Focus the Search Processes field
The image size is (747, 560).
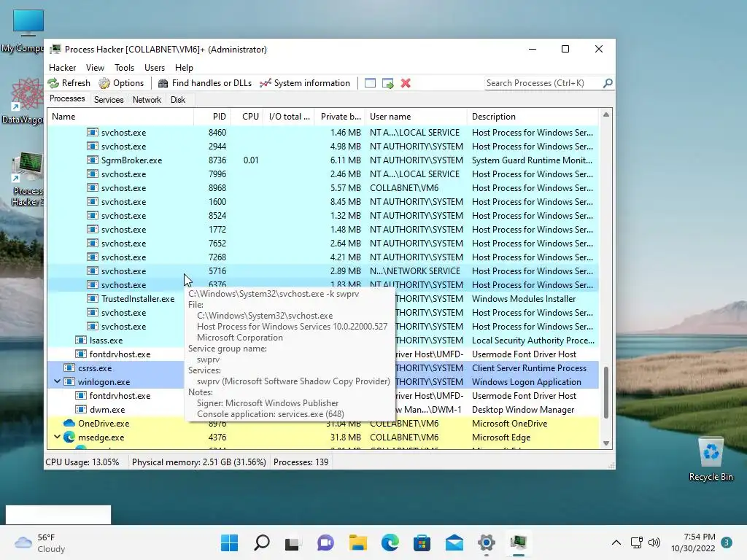click(543, 83)
